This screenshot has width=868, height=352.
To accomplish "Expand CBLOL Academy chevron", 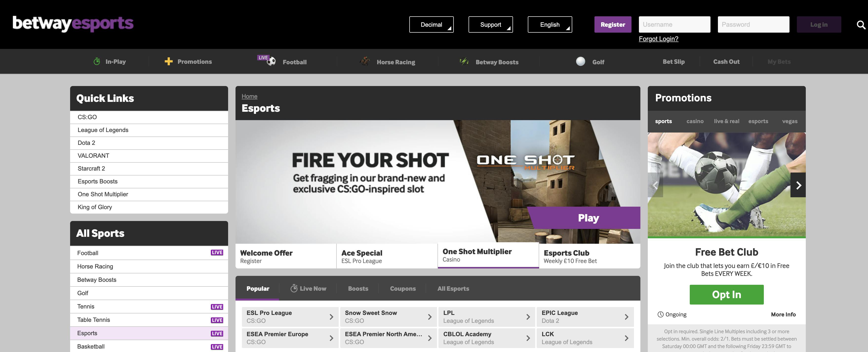I will point(528,338).
